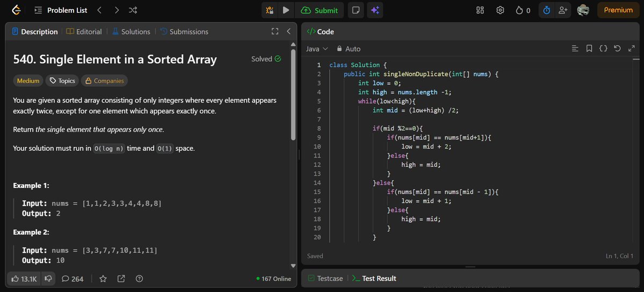The height and width of the screenshot is (292, 644).
Task: Click the debugger icon beside Run
Action: (270, 10)
